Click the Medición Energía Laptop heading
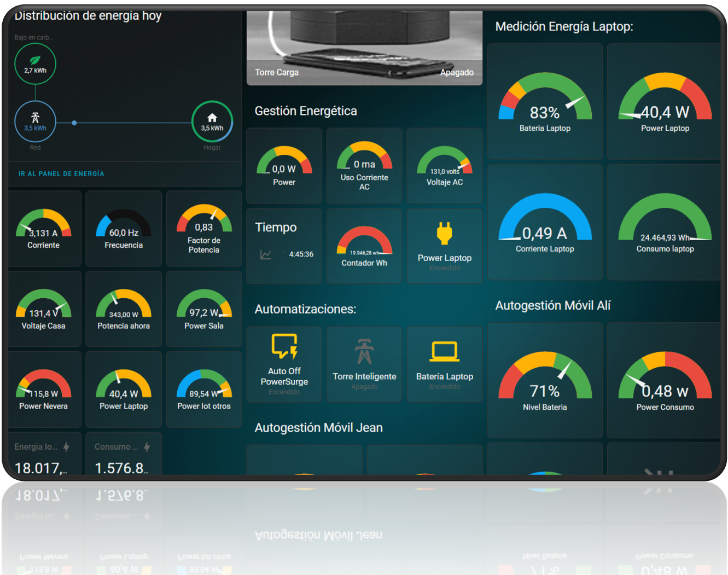728x575 pixels. (564, 26)
